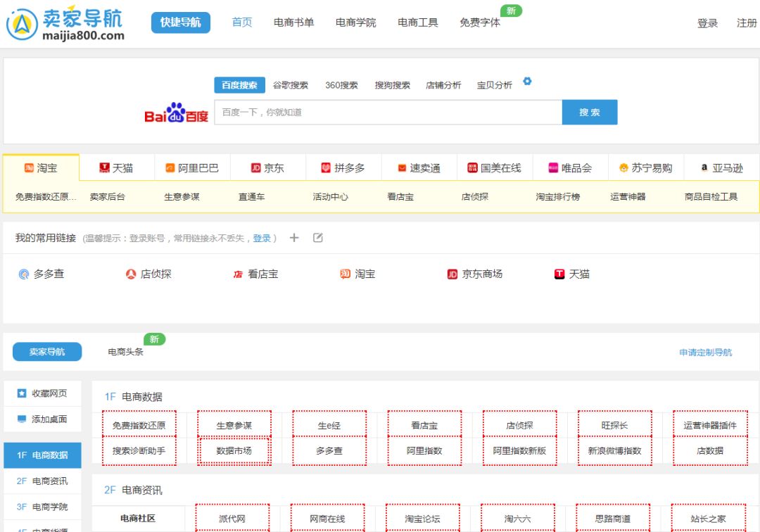This screenshot has height=532, width=760.
Task: Select 百度搜索 search engine tab
Action: [x=239, y=85]
